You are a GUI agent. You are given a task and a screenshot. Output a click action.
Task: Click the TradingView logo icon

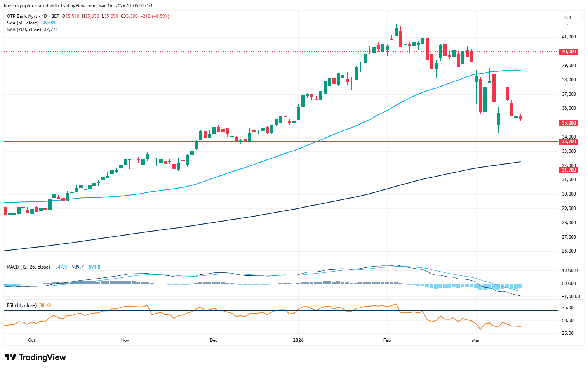point(10,357)
